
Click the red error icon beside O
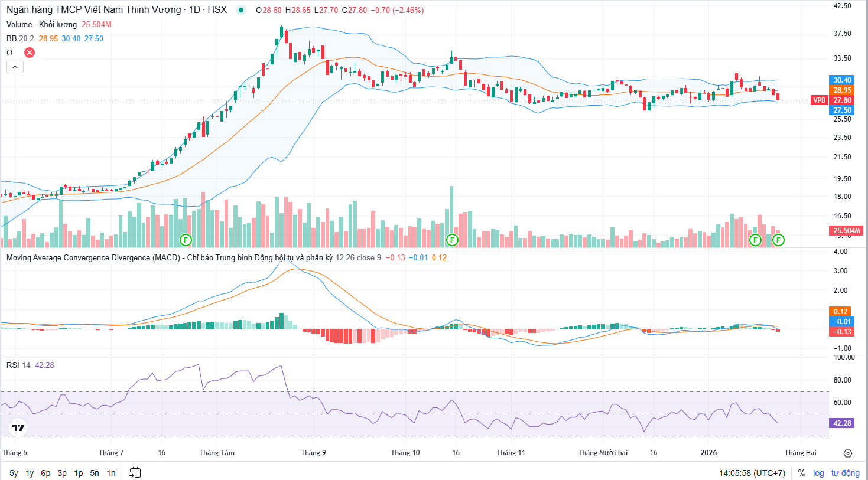[x=29, y=53]
